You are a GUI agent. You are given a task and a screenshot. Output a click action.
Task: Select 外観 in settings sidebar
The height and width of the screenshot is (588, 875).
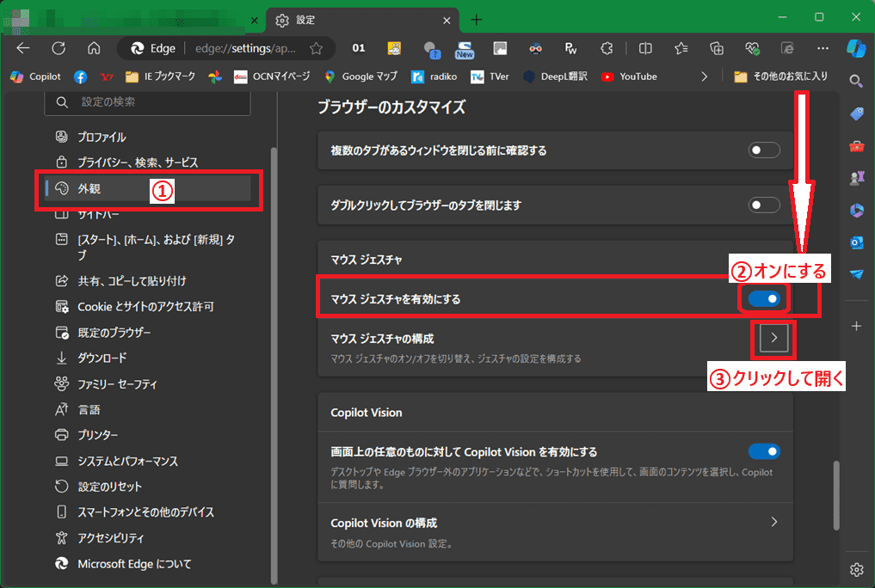pos(146,188)
